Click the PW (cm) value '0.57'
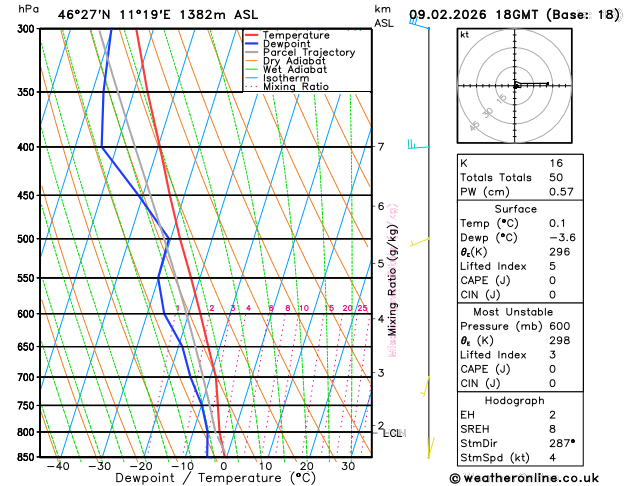The width and height of the screenshot is (629, 486). click(x=561, y=192)
